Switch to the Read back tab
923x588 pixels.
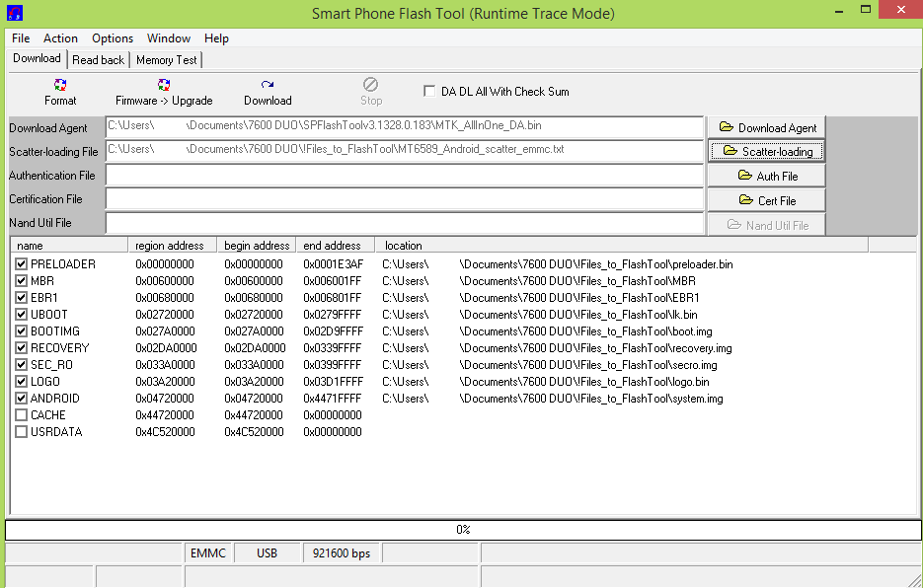[98, 60]
